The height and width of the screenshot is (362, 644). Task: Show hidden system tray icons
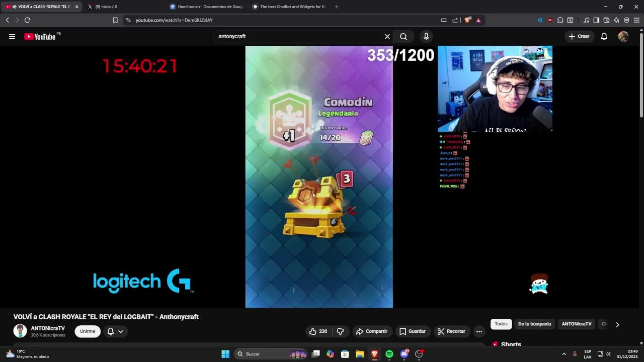pyautogui.click(x=564, y=354)
